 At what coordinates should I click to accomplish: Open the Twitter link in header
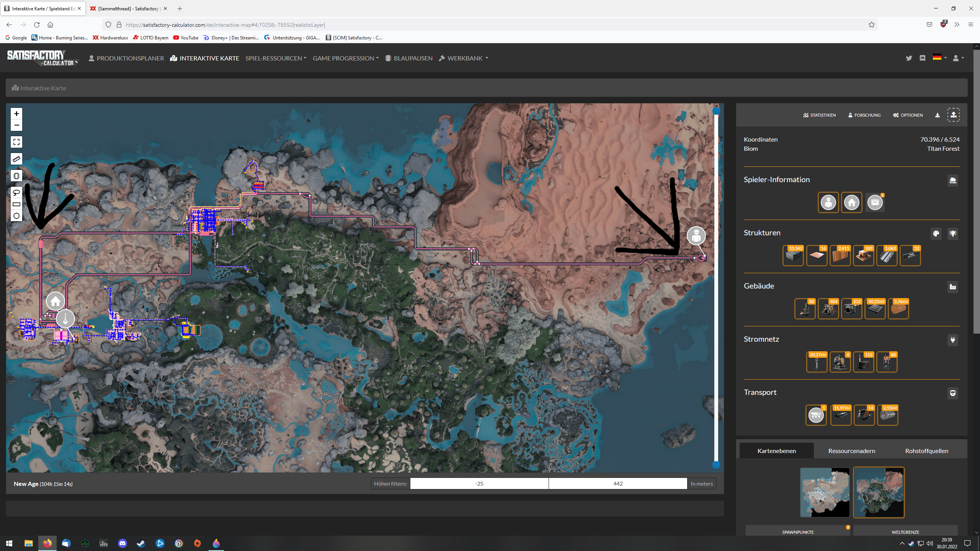(909, 58)
